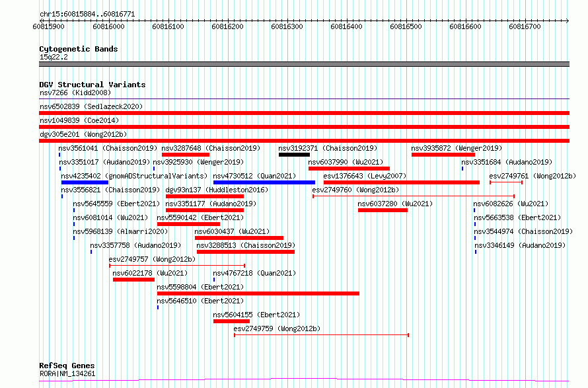Click the nsv5663538 (Ebert2021) label
588x388 pixels.
(517, 217)
